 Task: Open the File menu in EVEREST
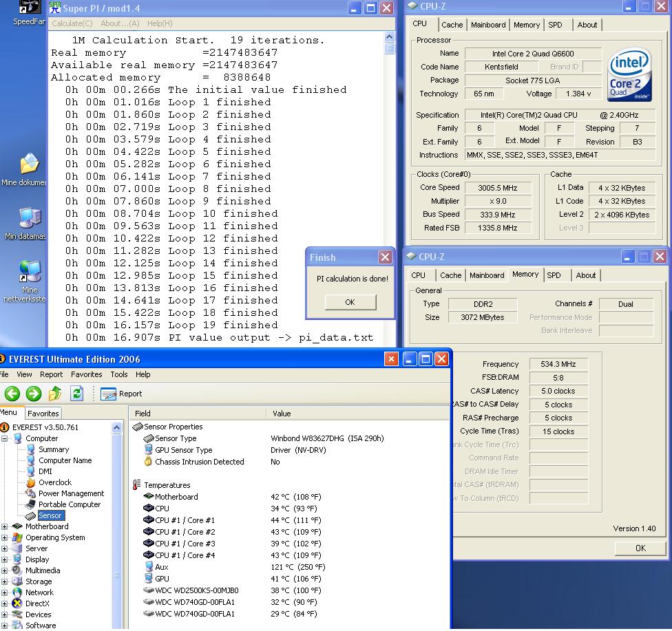[x=4, y=374]
